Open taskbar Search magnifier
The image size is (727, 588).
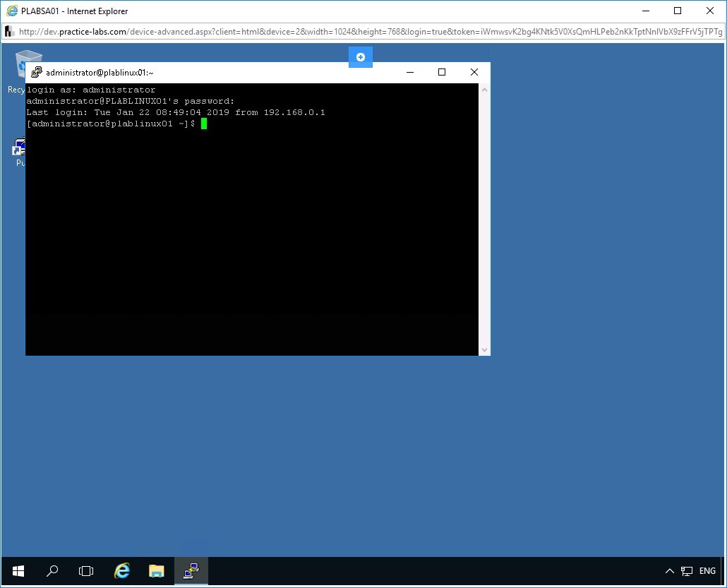(52, 571)
